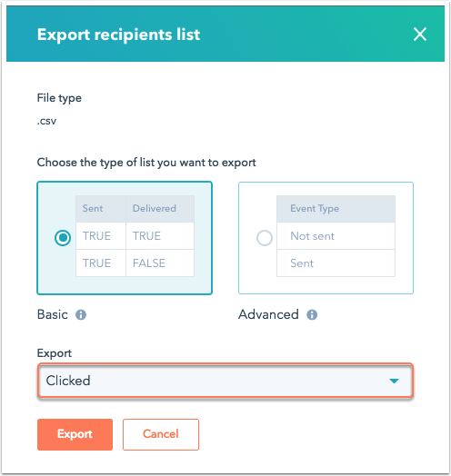The width and height of the screenshot is (451, 476).
Task: Open the Export dropdown showing Clicked
Action: point(225,381)
